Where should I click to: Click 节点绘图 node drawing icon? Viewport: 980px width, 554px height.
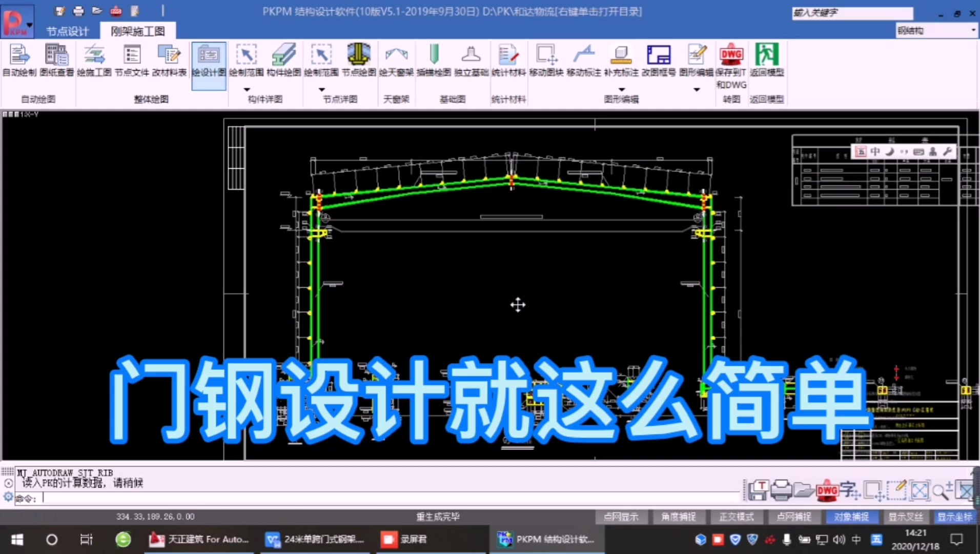pyautogui.click(x=359, y=61)
